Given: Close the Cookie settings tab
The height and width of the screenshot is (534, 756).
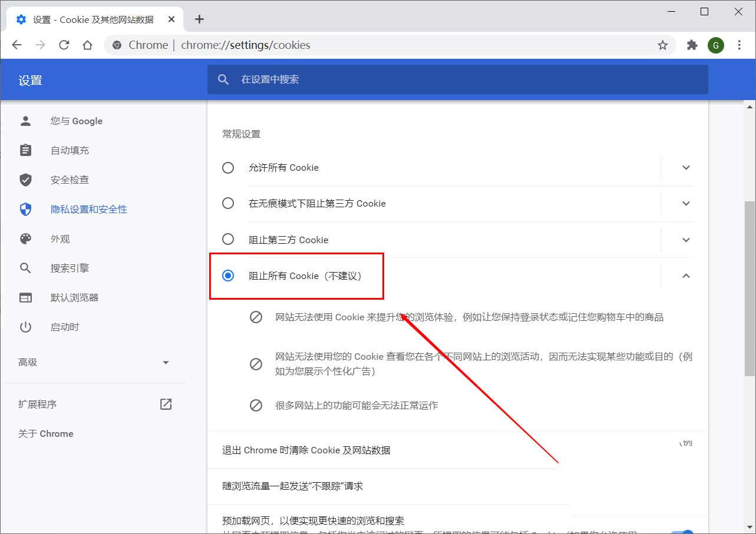Looking at the screenshot, I should 171,19.
